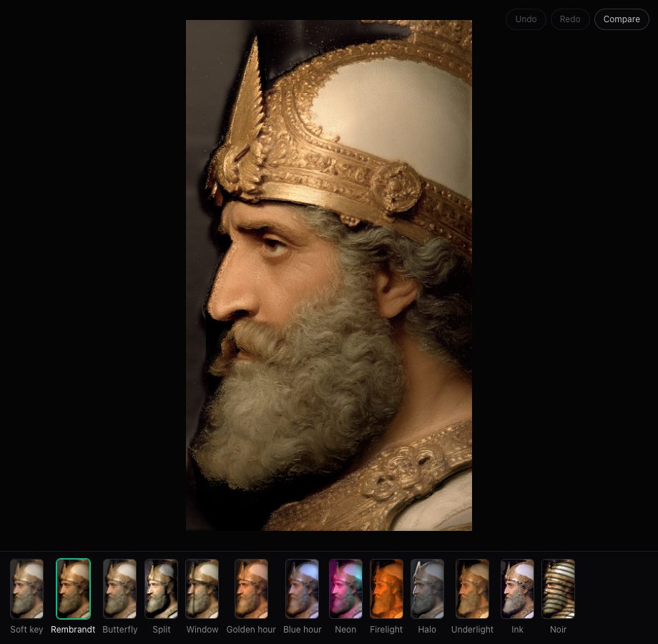658x644 pixels.
Task: Click the 'Neon' label text
Action: 345,629
